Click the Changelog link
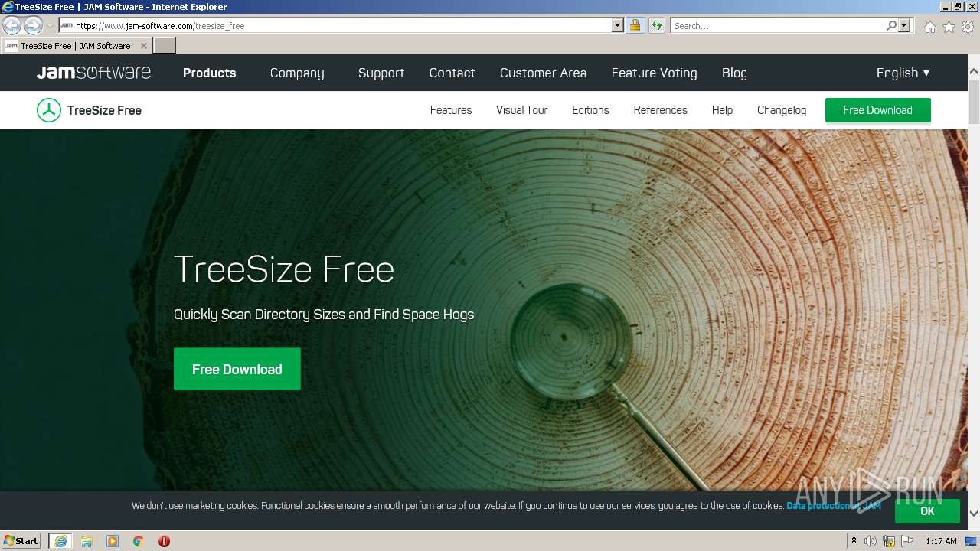 click(781, 110)
